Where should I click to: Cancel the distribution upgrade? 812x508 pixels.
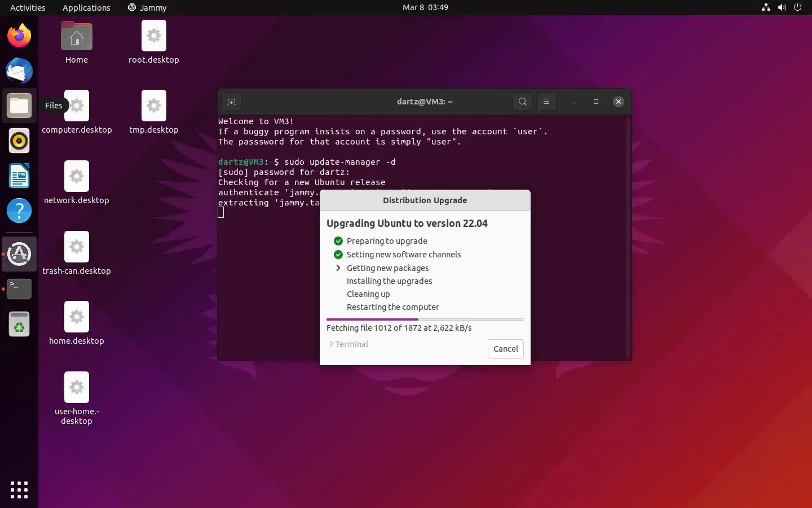[506, 349]
